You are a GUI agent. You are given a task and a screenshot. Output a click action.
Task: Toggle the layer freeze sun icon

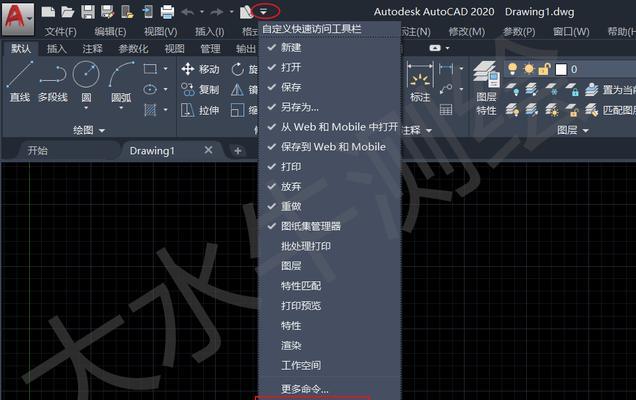coord(529,69)
